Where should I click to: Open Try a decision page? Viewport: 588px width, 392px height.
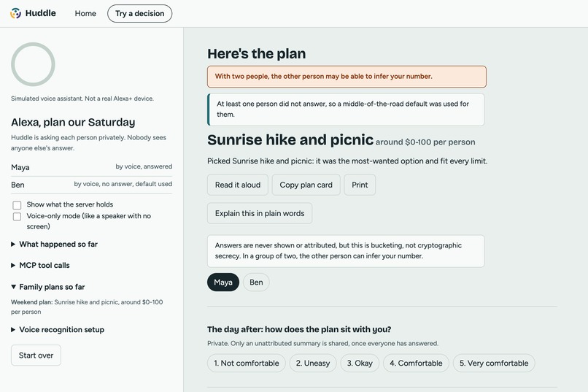coord(139,13)
